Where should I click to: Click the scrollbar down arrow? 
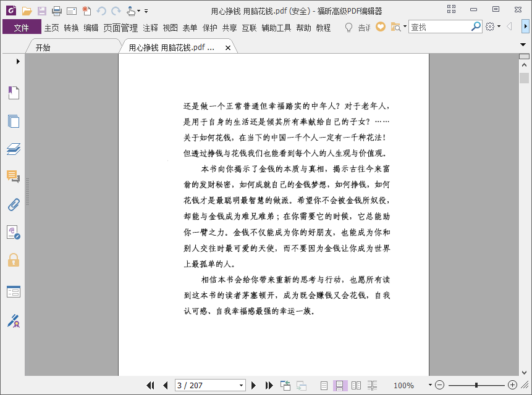(x=524, y=372)
